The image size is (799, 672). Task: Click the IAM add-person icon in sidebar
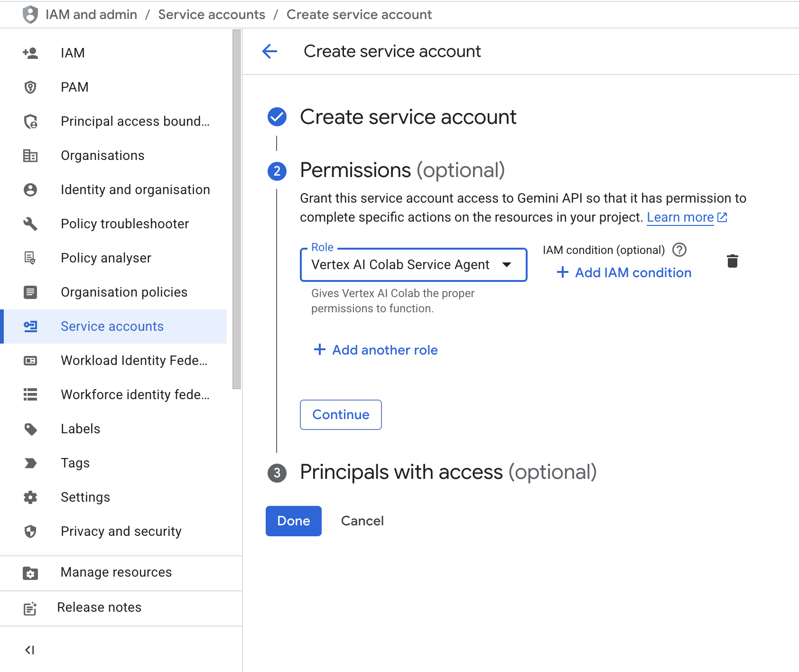point(30,53)
